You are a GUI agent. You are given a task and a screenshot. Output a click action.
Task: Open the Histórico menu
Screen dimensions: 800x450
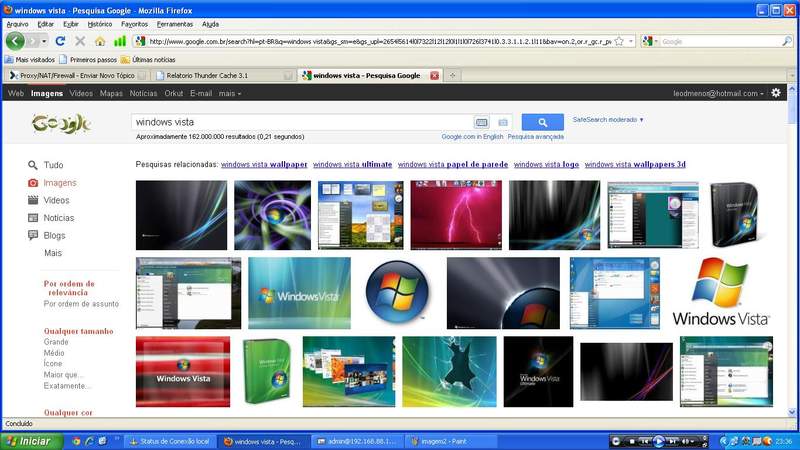coord(99,24)
